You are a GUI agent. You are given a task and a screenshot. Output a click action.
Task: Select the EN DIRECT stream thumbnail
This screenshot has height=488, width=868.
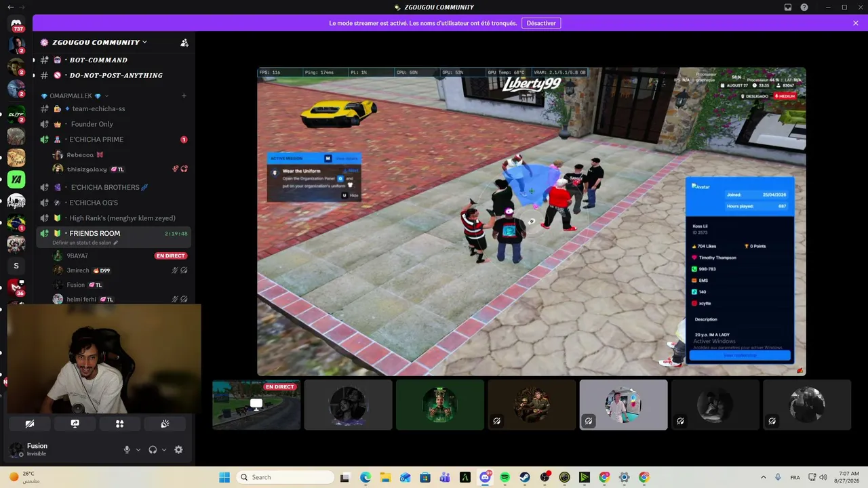pyautogui.click(x=256, y=405)
